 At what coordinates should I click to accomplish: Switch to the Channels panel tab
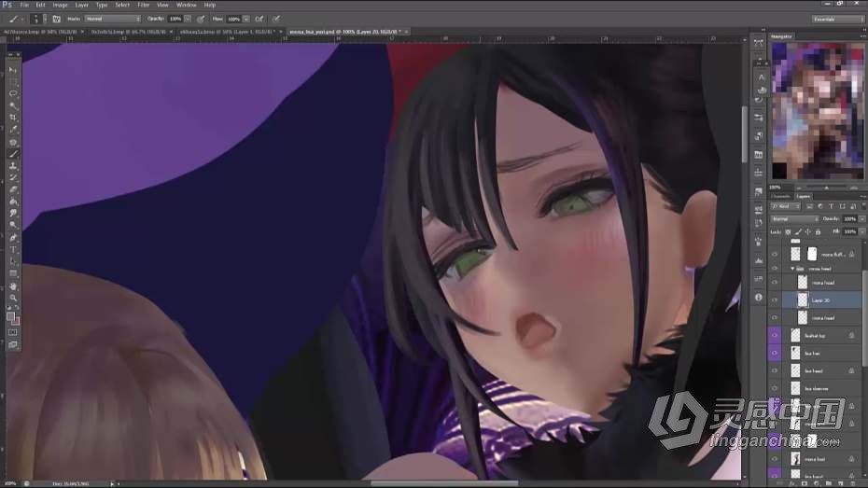coord(780,196)
